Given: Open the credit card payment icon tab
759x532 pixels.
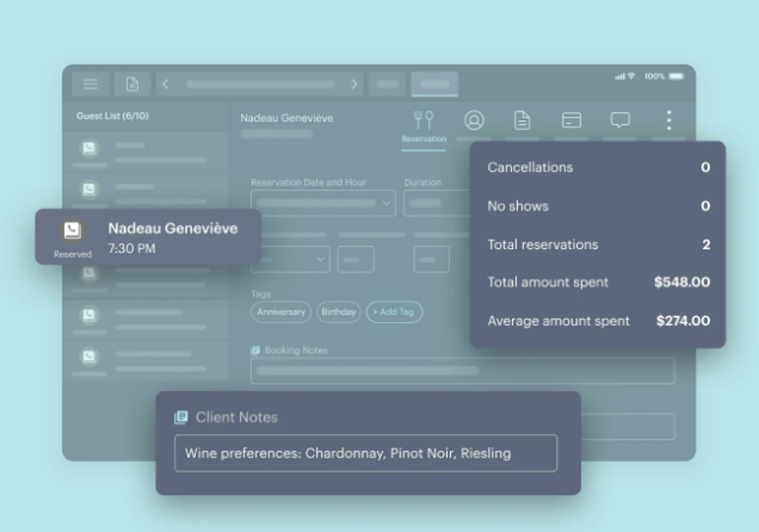Looking at the screenshot, I should [x=572, y=121].
